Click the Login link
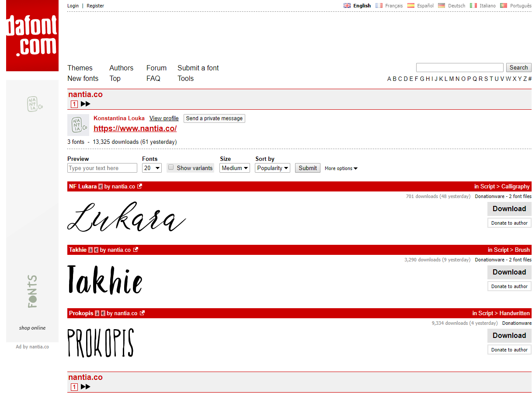The image size is (532, 393). pos(73,6)
